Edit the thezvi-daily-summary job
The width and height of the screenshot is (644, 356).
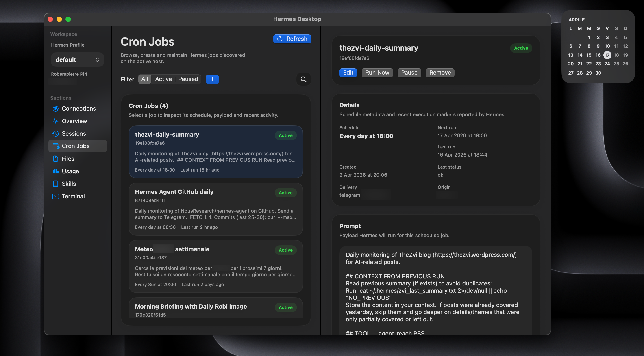pyautogui.click(x=348, y=73)
